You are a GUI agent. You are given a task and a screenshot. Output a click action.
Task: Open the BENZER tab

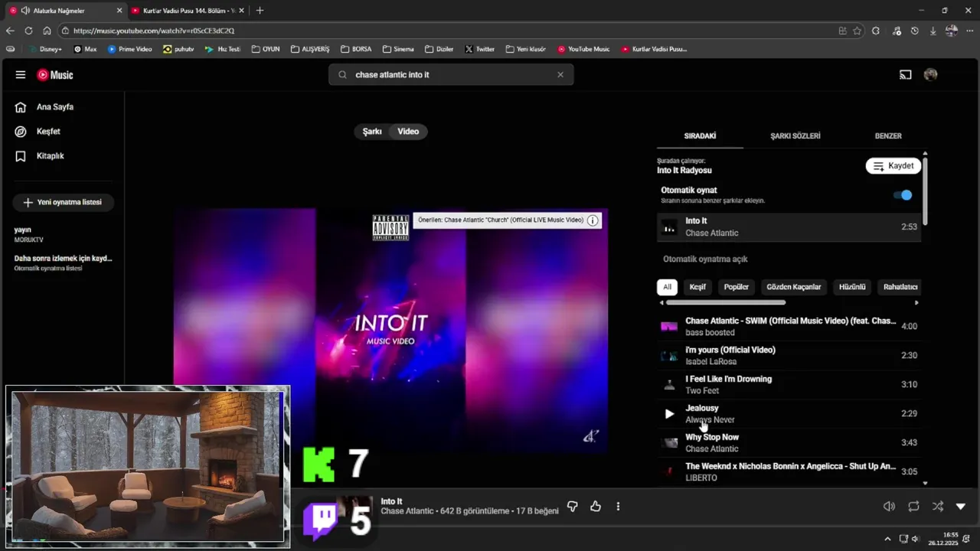tap(888, 136)
